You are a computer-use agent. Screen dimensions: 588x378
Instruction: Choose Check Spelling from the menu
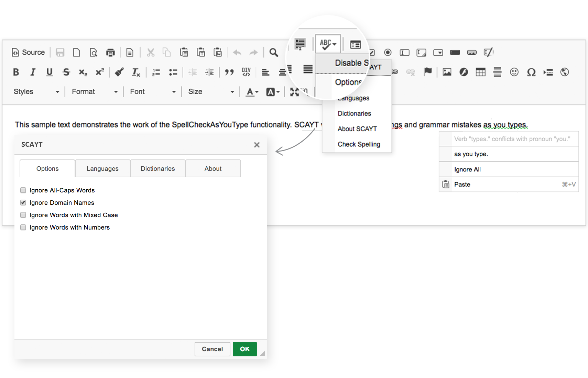(357, 144)
